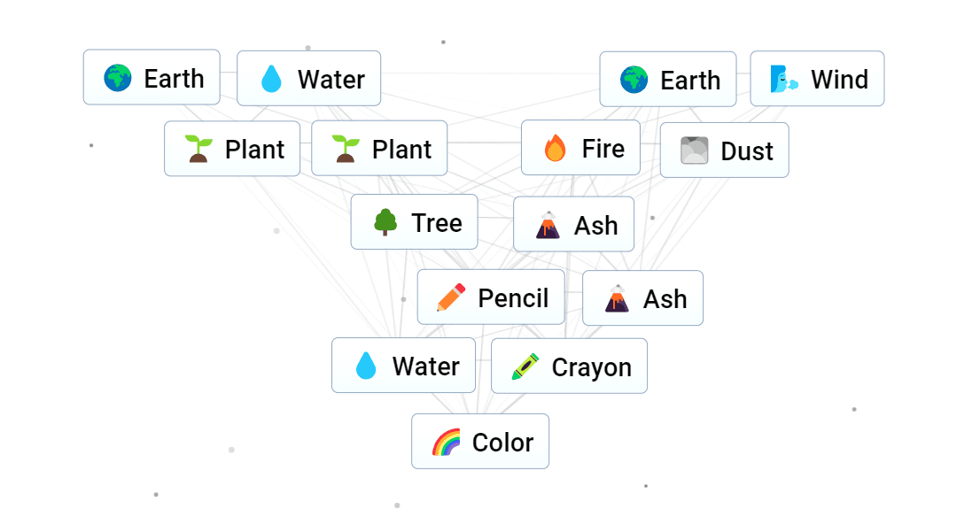Select the Color element tile

pyautogui.click(x=479, y=442)
